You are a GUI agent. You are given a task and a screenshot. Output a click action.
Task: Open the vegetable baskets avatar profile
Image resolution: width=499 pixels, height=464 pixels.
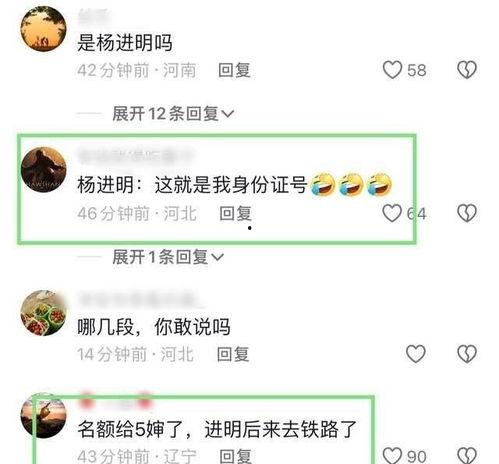coord(44,313)
